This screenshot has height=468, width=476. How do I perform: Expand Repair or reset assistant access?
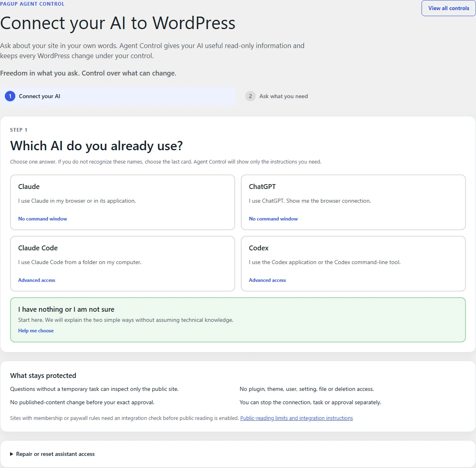[x=52, y=454]
